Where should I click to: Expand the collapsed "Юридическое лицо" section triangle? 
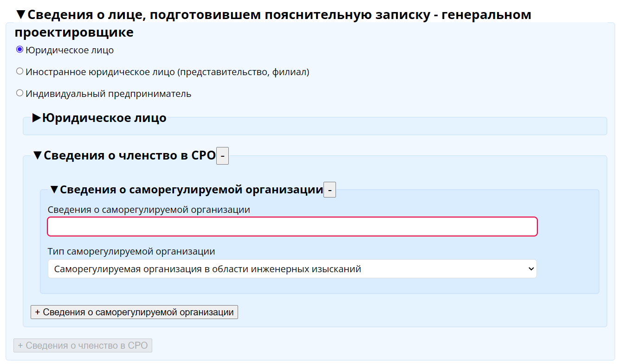click(37, 118)
